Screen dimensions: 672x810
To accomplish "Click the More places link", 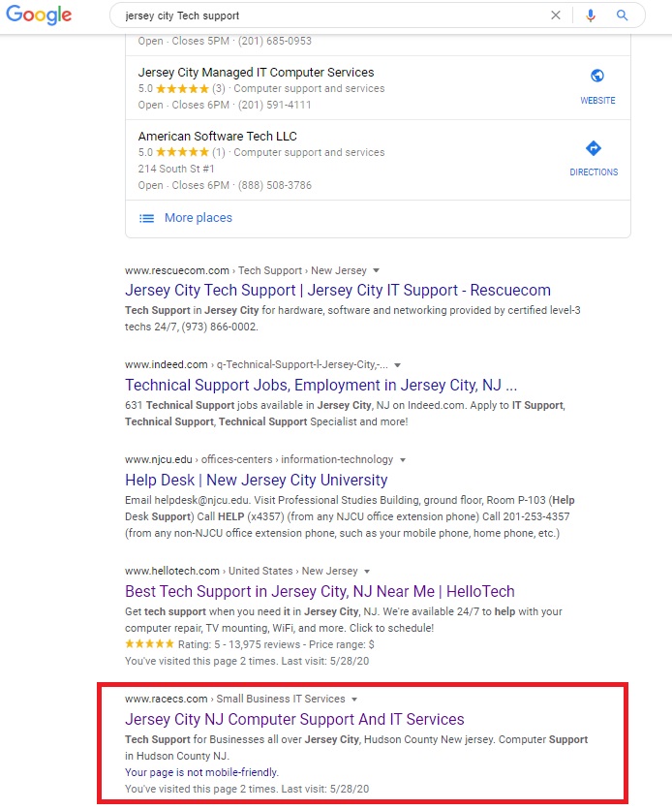I will point(199,218).
